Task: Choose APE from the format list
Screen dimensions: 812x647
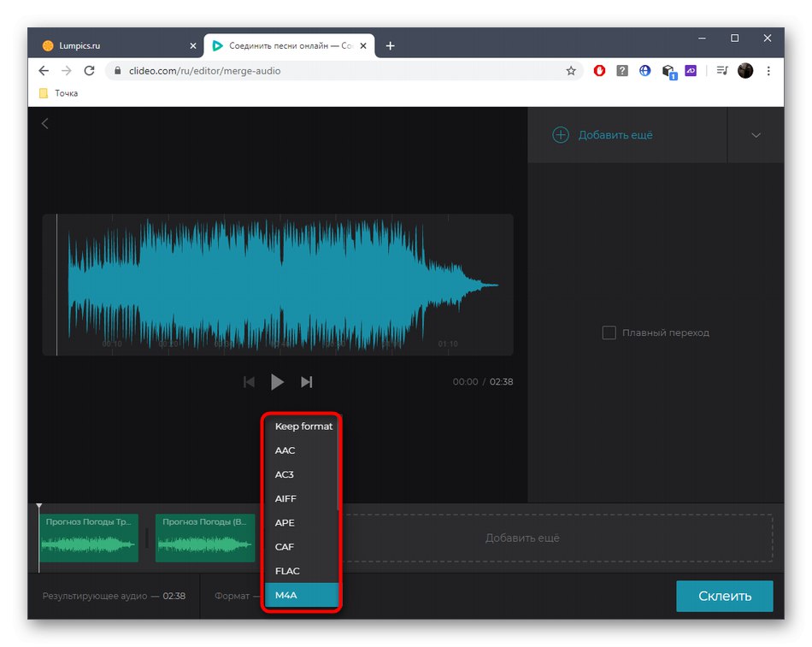Action: (302, 523)
